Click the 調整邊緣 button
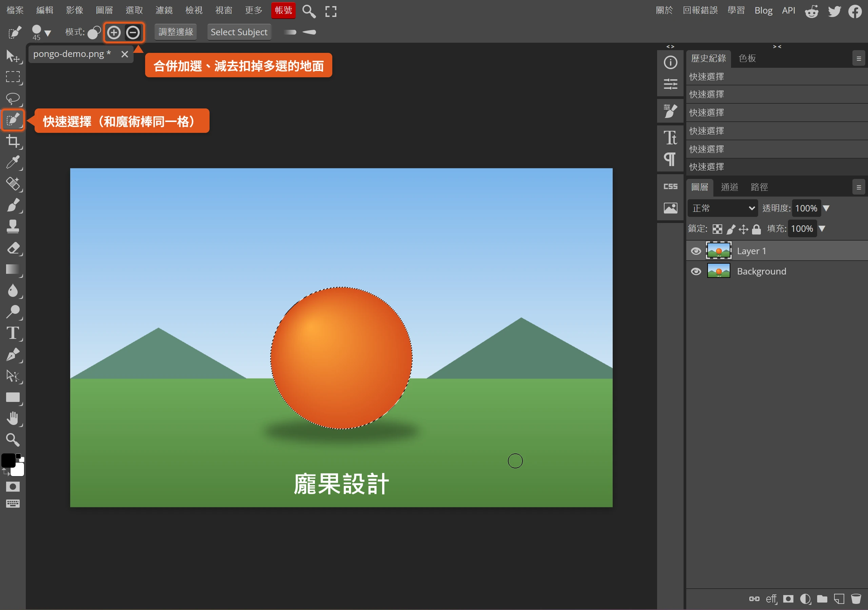The image size is (868, 610). click(175, 32)
